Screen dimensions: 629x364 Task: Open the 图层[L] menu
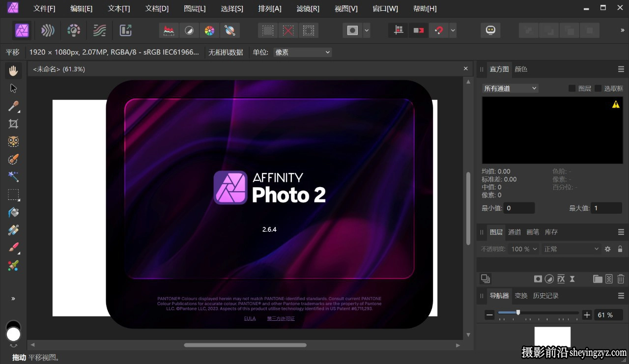[x=195, y=8]
